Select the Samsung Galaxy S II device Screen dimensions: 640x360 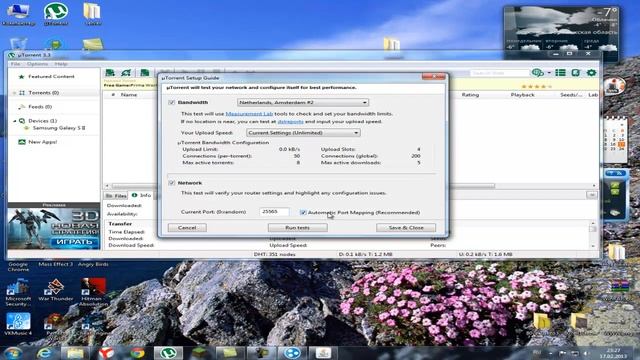(59, 128)
